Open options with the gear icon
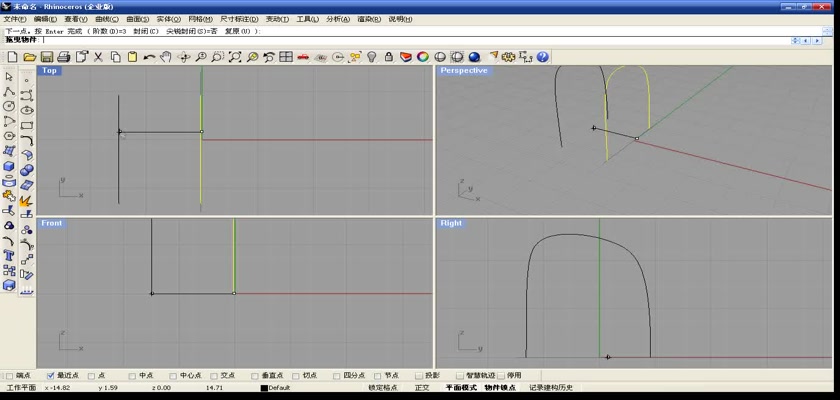The image size is (840, 400). 508,57
